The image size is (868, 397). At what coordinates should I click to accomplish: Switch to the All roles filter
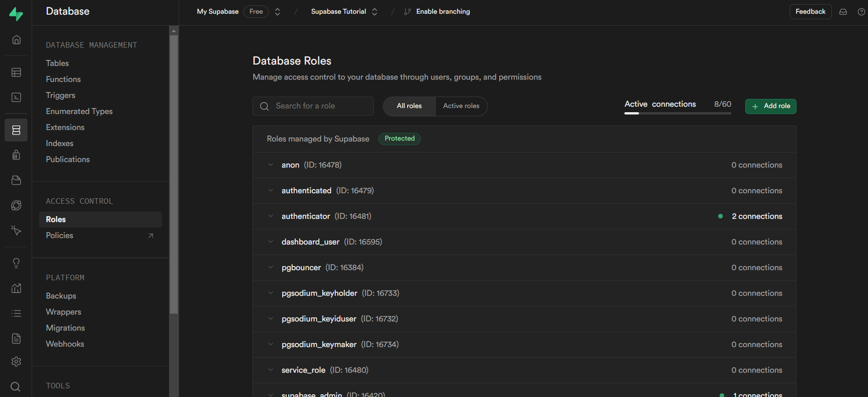point(409,106)
